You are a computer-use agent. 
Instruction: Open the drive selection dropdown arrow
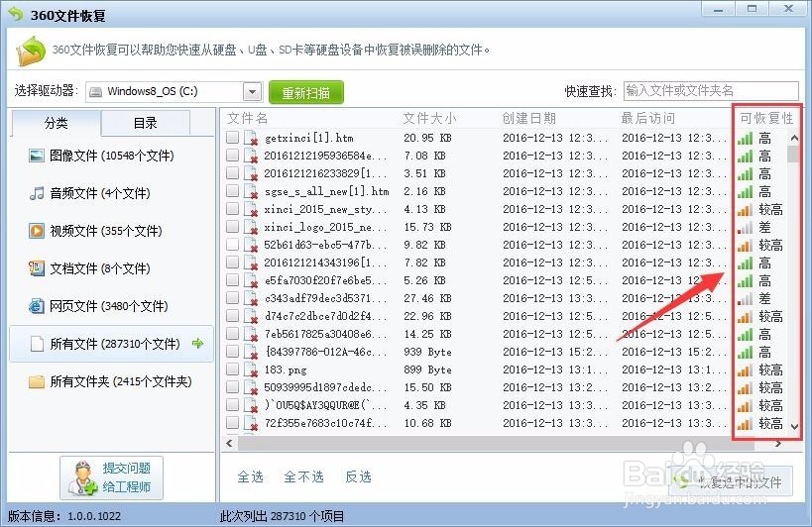tap(252, 92)
